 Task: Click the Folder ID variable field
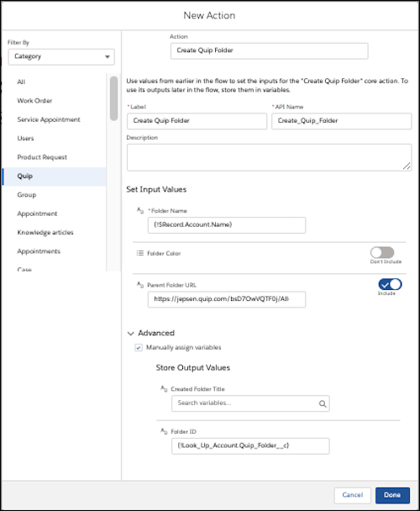point(250,446)
